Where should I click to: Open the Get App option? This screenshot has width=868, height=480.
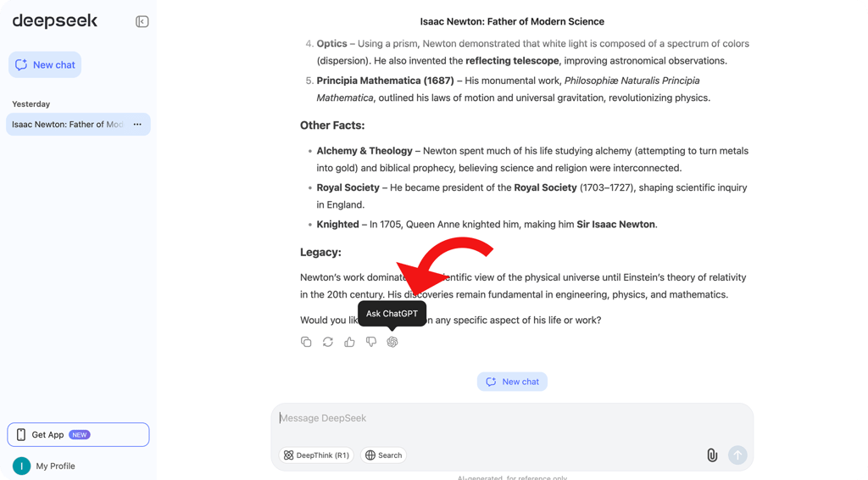[x=78, y=435]
